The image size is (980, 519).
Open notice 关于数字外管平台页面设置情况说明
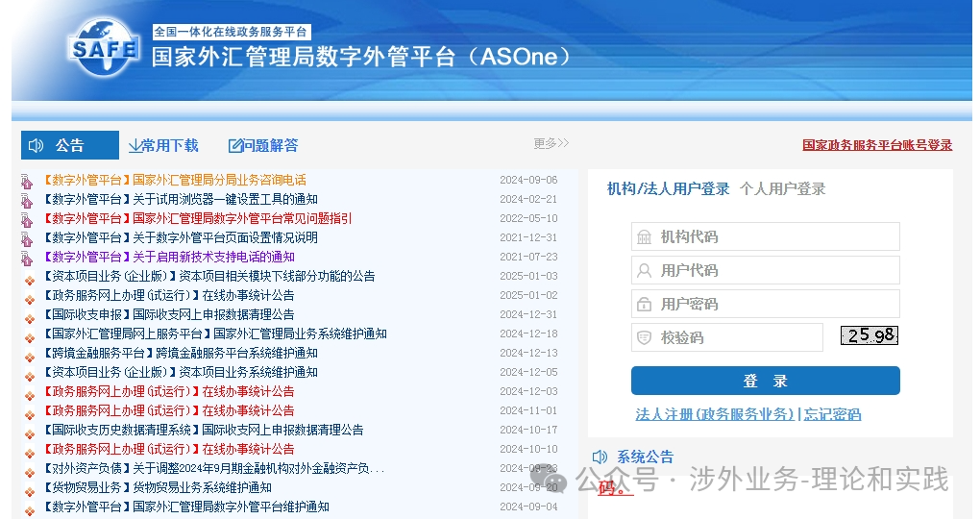coord(180,237)
